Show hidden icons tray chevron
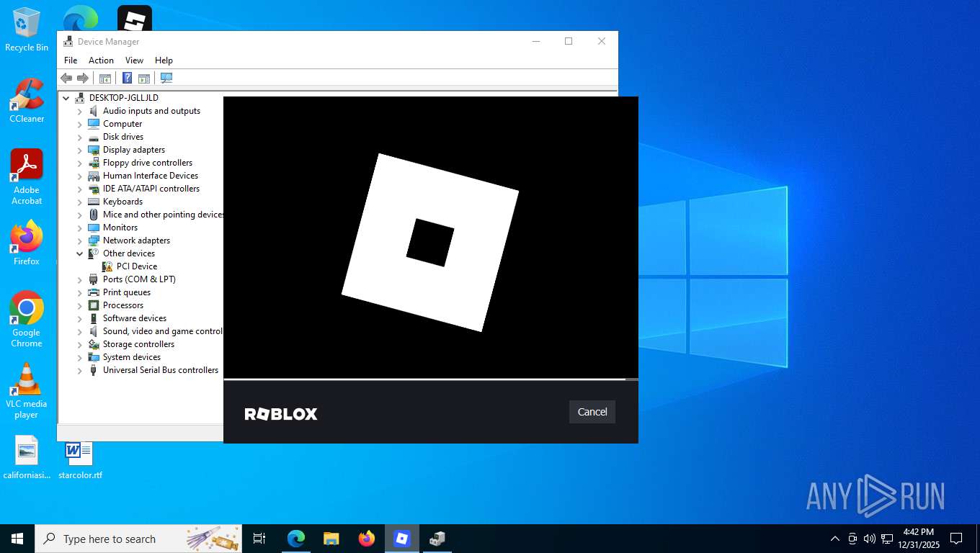Screen dimensions: 980x553 point(834,539)
